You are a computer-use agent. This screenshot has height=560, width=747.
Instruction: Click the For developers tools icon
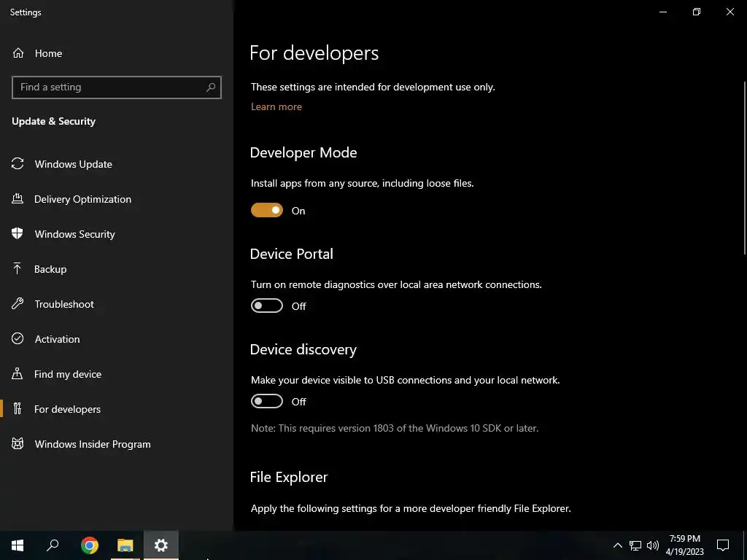click(18, 408)
